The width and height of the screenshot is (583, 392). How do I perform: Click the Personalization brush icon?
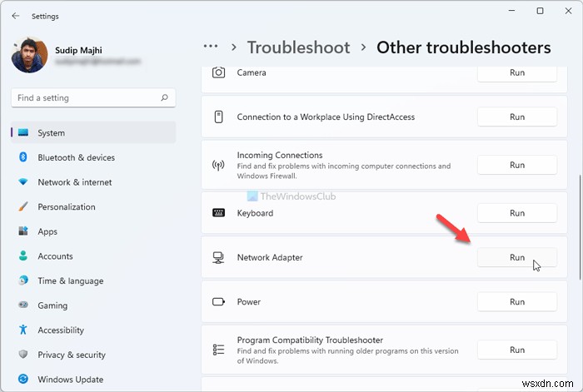coord(23,207)
